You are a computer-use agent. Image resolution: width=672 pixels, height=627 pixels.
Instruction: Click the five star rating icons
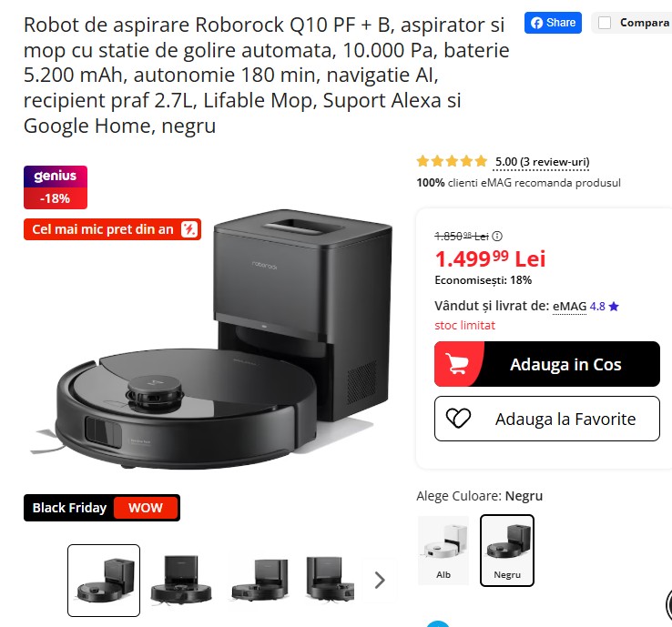tap(452, 161)
